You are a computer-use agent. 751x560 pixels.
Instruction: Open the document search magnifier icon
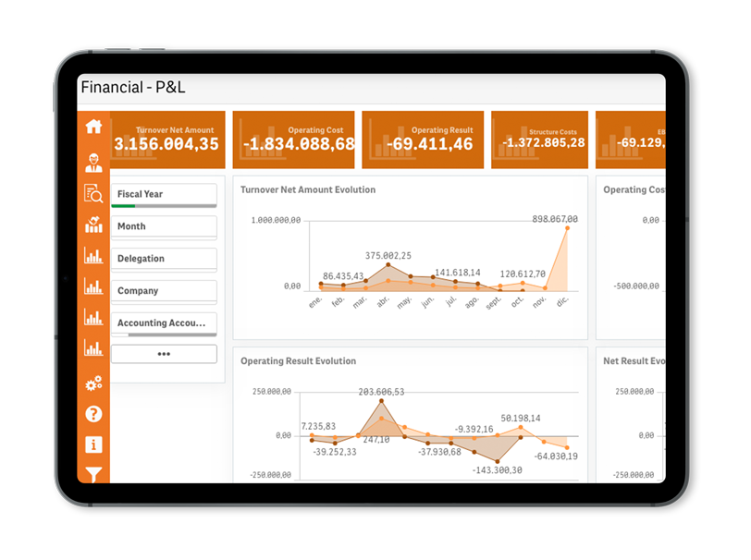pos(93,193)
